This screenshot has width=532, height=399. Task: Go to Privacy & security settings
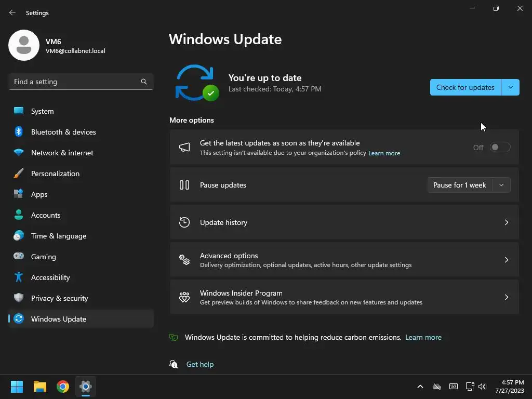tap(81, 298)
